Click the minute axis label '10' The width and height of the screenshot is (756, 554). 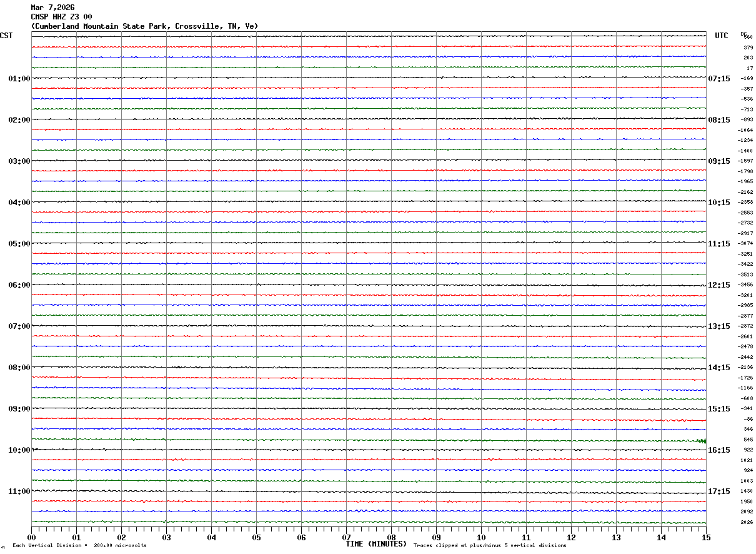481,537
